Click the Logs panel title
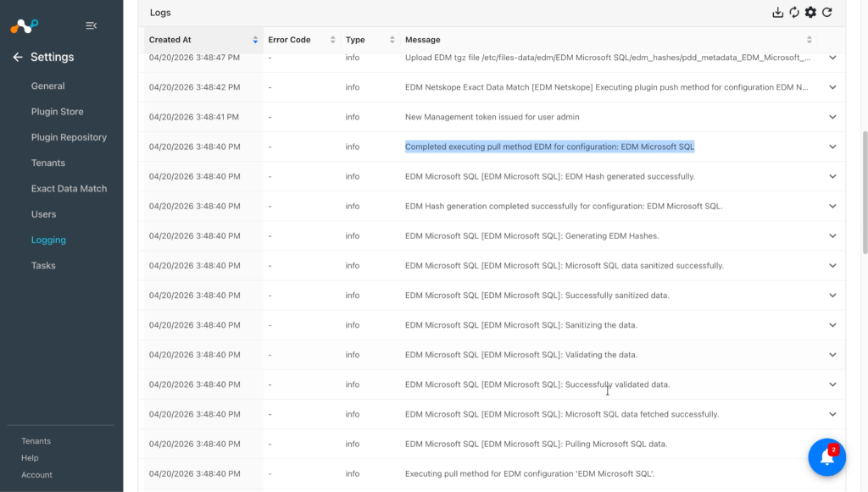 tap(160, 12)
